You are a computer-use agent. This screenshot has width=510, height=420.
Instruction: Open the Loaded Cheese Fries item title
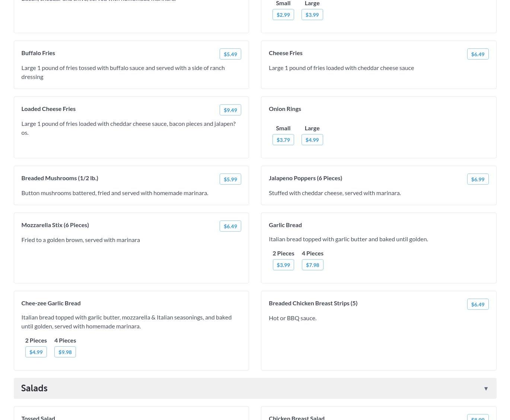click(48, 109)
